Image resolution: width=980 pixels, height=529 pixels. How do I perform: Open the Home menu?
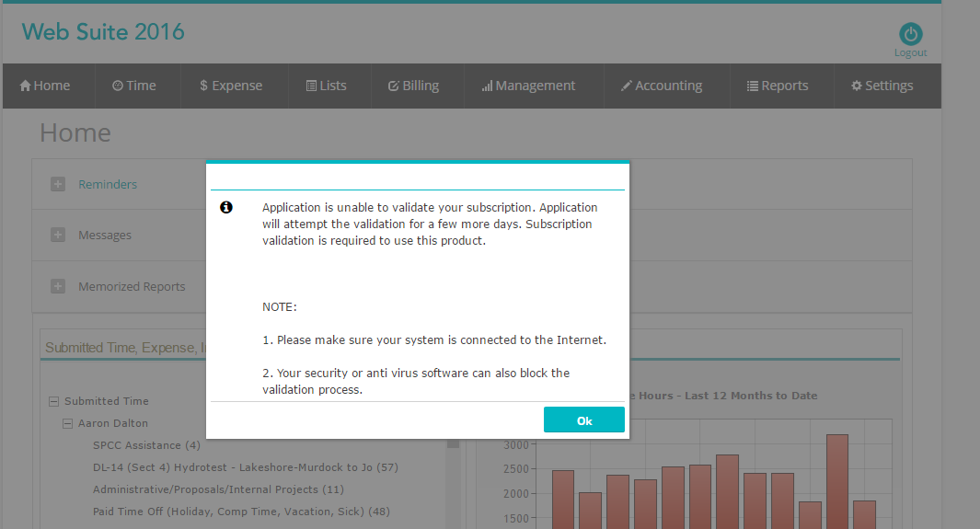[45, 86]
